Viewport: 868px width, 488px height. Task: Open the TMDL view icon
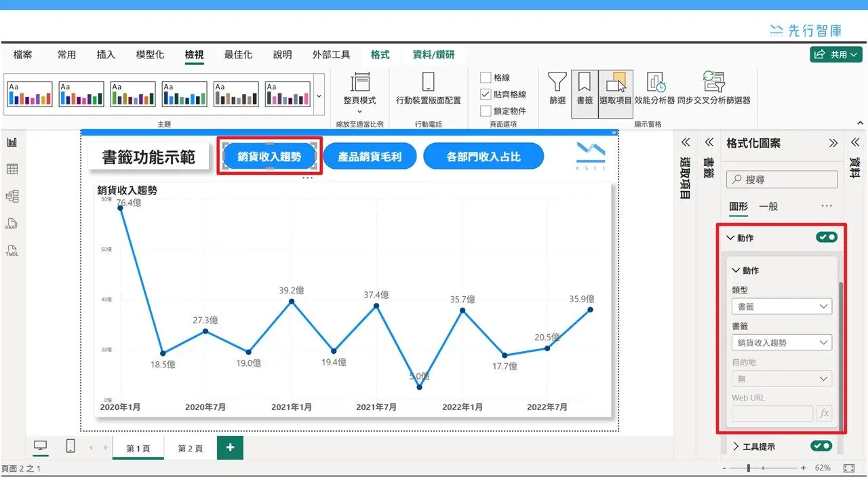pos(12,251)
